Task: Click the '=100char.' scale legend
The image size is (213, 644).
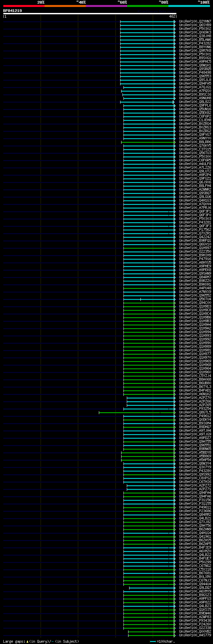Action: click(x=162, y=641)
